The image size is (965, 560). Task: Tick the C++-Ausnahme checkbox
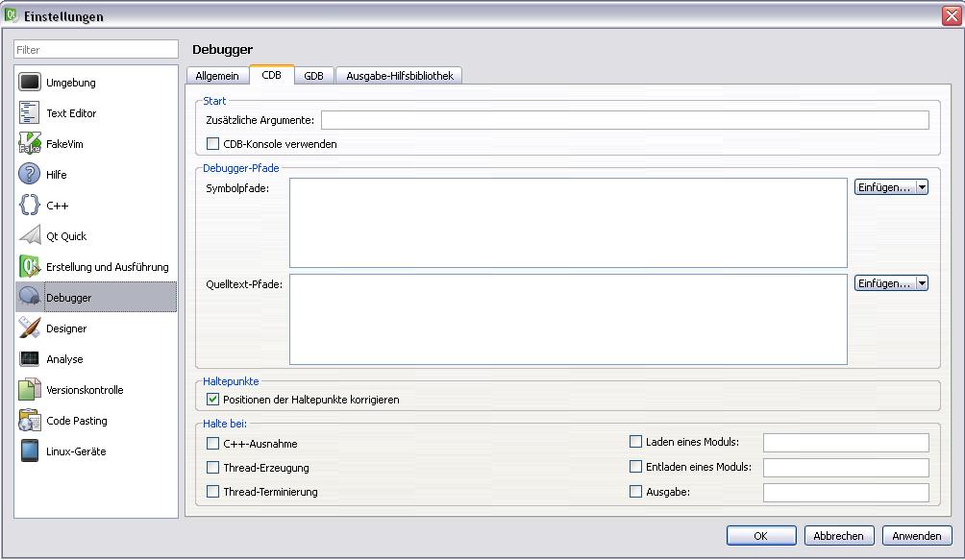[x=213, y=443]
